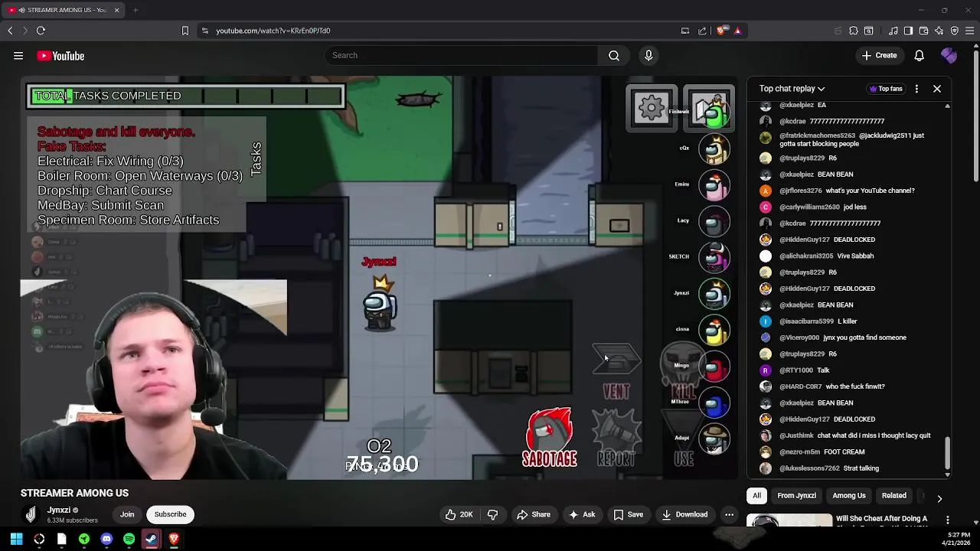Close the chat replay panel
This screenshot has height=551, width=980.
coord(937,89)
